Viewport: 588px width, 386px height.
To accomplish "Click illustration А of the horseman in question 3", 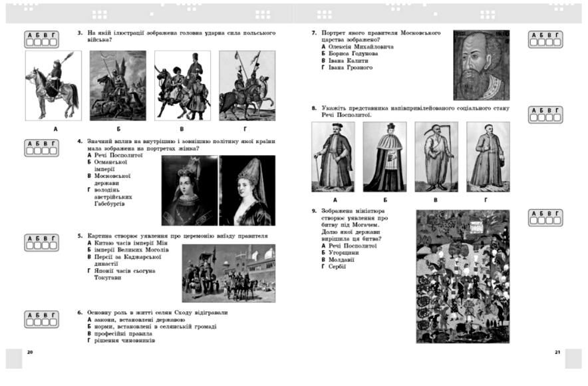I will click(x=53, y=86).
